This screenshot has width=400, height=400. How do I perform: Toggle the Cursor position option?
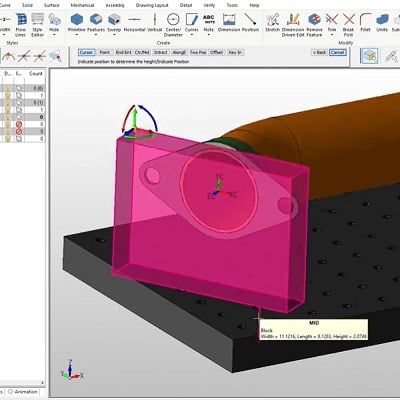(x=86, y=52)
